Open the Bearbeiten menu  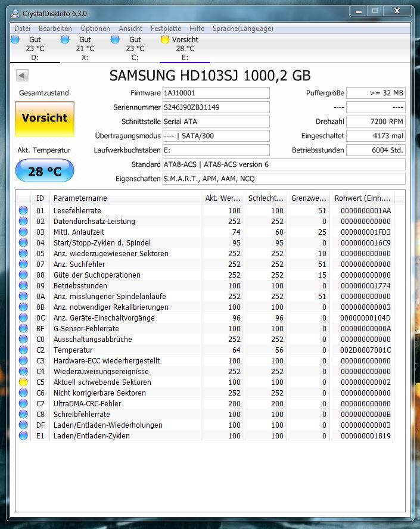55,29
